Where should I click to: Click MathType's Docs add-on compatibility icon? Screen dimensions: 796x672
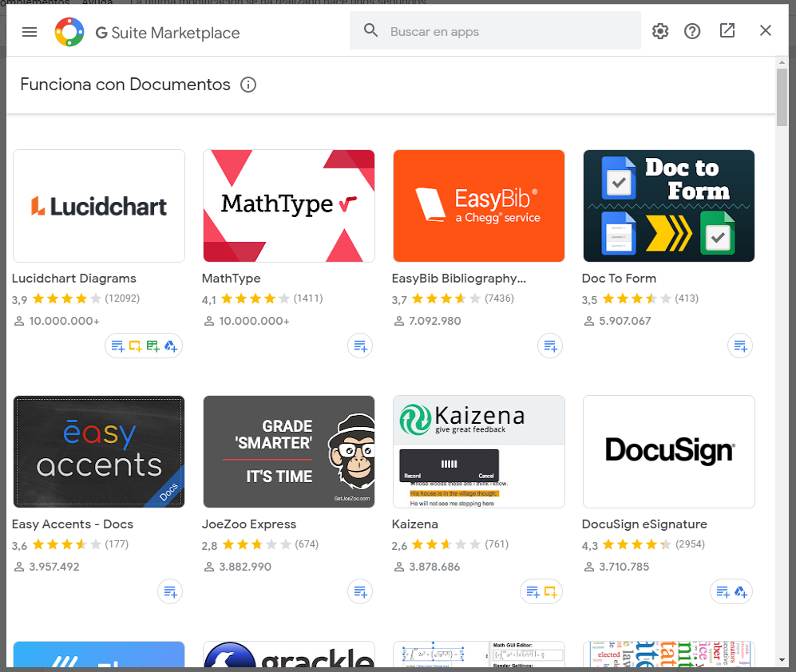click(x=361, y=346)
